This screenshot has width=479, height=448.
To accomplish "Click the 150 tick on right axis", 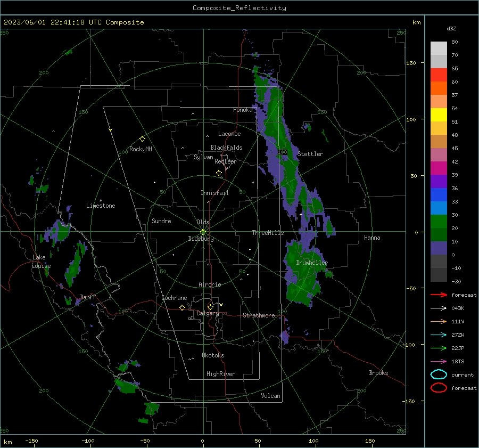I will coord(411,63).
